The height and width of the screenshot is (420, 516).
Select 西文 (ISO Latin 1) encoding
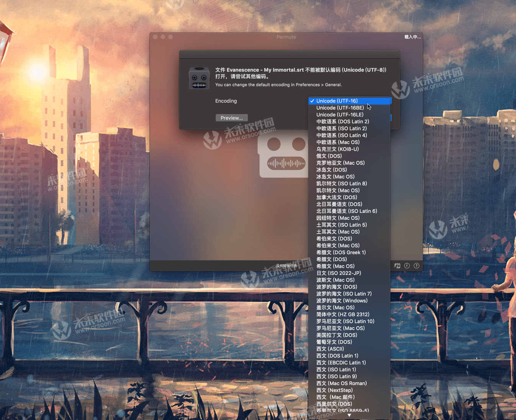[x=349, y=370]
